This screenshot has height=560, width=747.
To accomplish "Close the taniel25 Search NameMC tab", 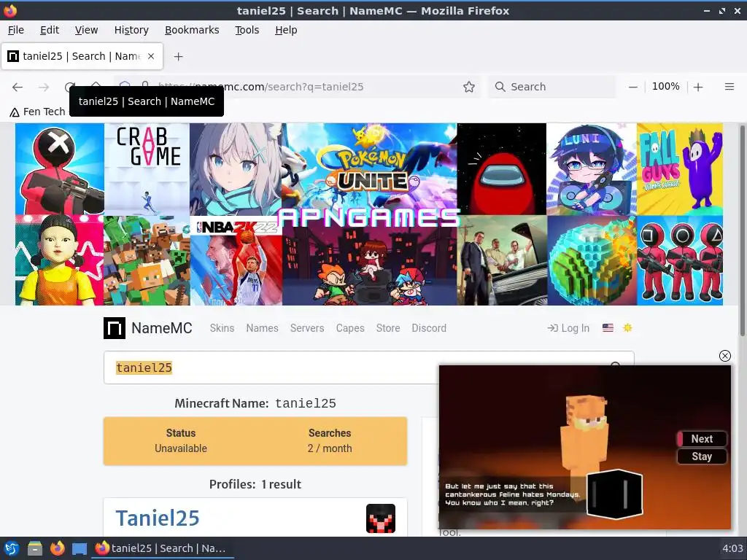I will click(151, 56).
